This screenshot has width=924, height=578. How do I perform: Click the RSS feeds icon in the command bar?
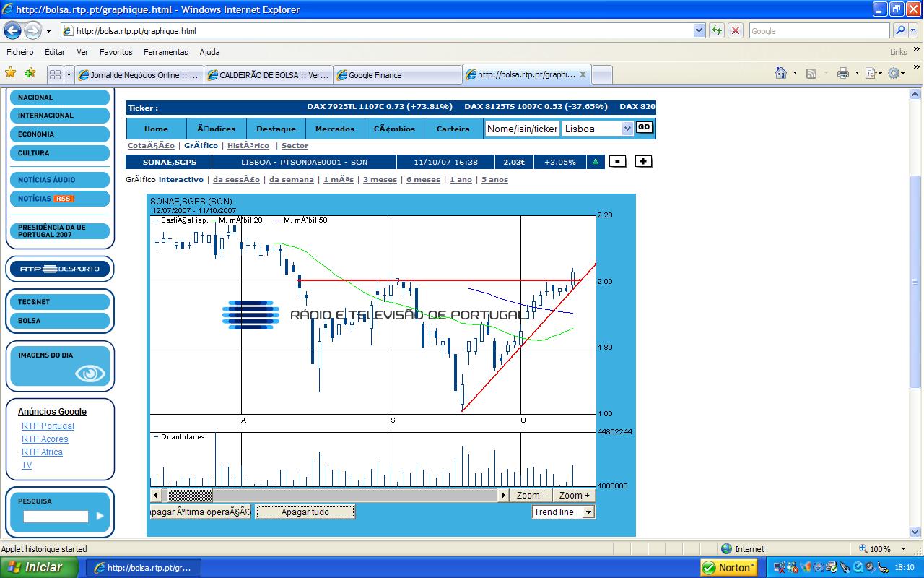[x=811, y=73]
